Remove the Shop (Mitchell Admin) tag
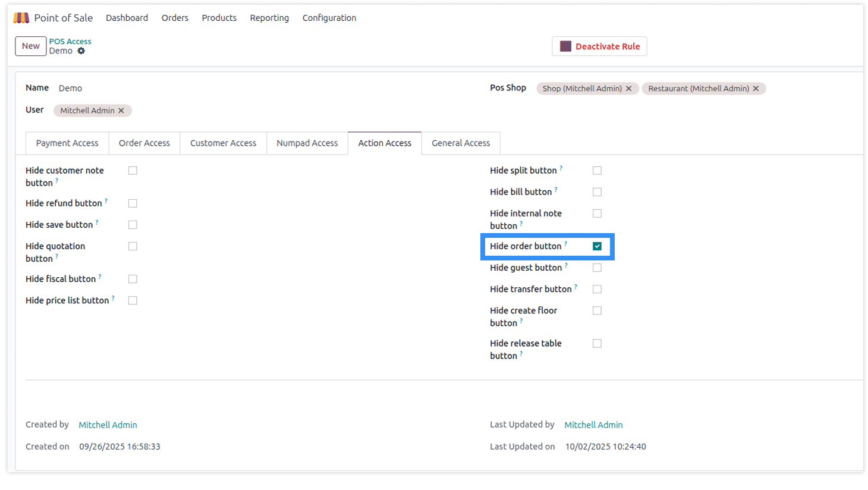868x490 pixels. pos(628,89)
